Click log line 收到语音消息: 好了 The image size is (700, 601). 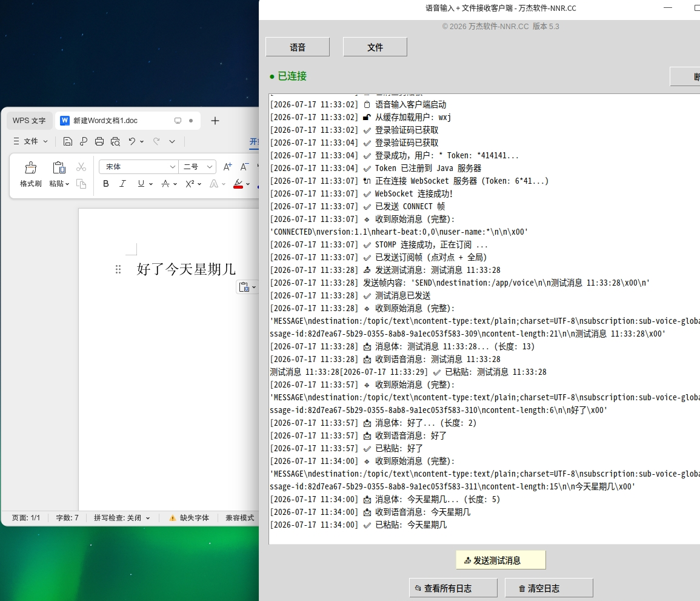tap(358, 435)
